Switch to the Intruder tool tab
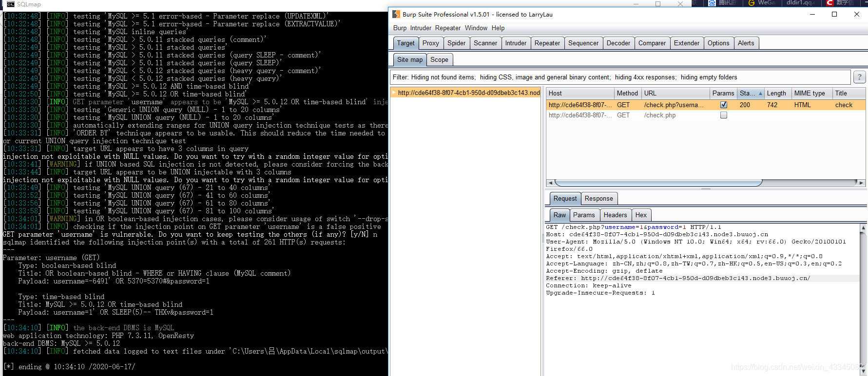Screen dimensions: 868x376 tap(516, 43)
